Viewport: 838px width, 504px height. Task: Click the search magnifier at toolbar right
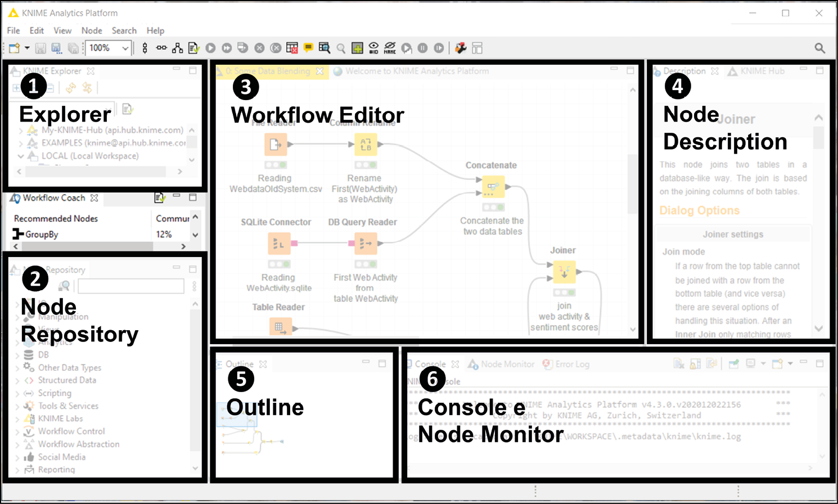820,48
